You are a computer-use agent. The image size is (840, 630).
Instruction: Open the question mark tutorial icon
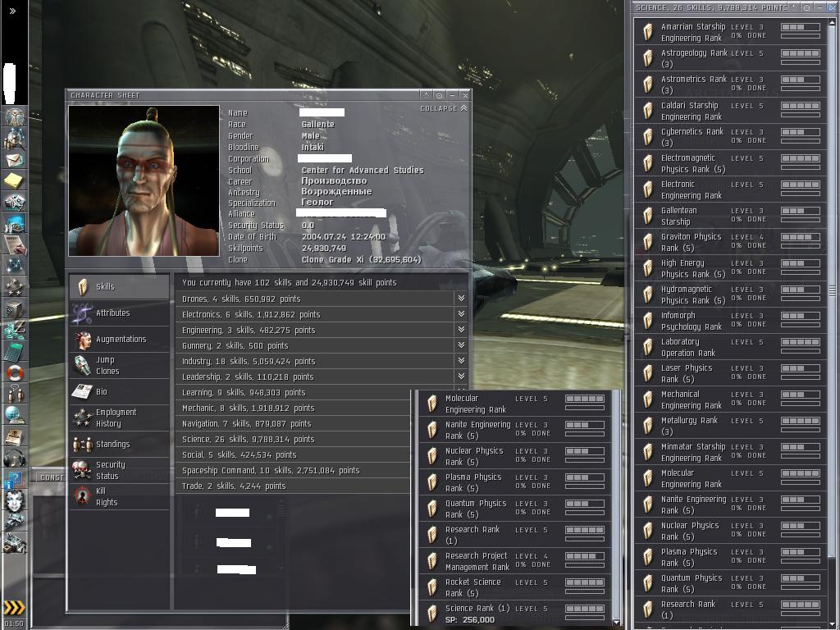tap(15, 479)
